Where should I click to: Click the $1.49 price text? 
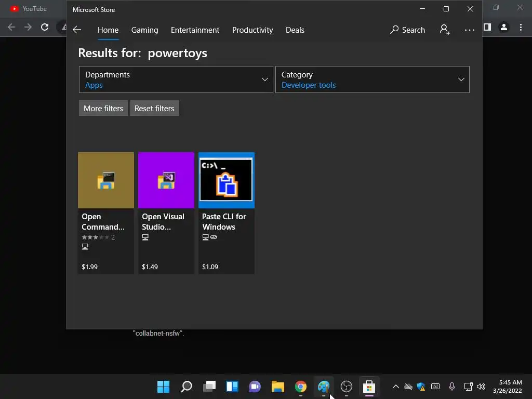tap(150, 267)
